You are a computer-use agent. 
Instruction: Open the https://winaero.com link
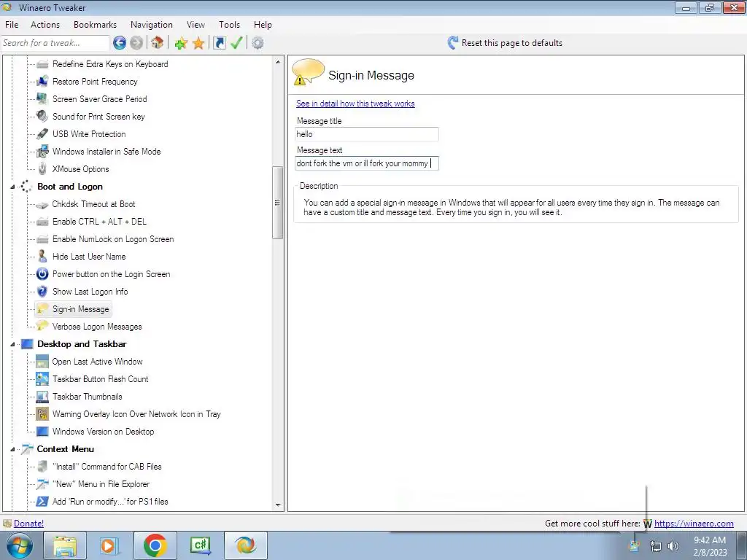tap(694, 524)
